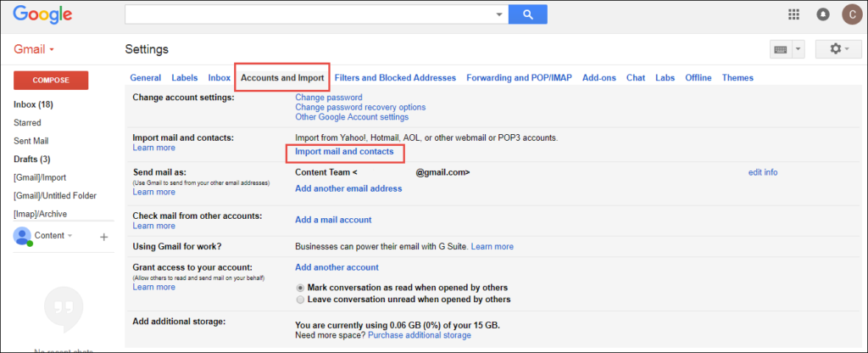
Task: Open the [Imap]/Archive label
Action: coord(41,215)
